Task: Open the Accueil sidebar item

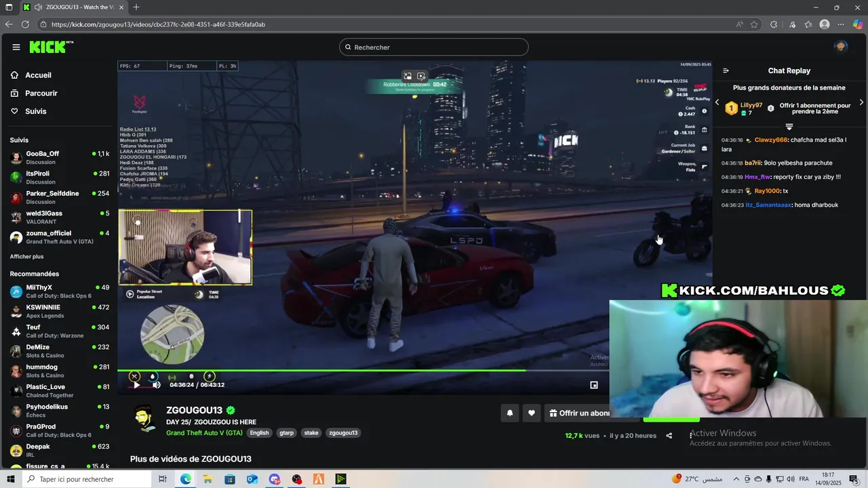Action: coord(59,75)
